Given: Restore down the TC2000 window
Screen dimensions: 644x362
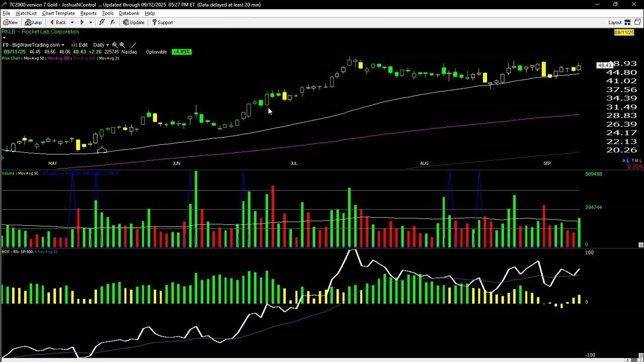Looking at the screenshot, I should tap(615, 5).
